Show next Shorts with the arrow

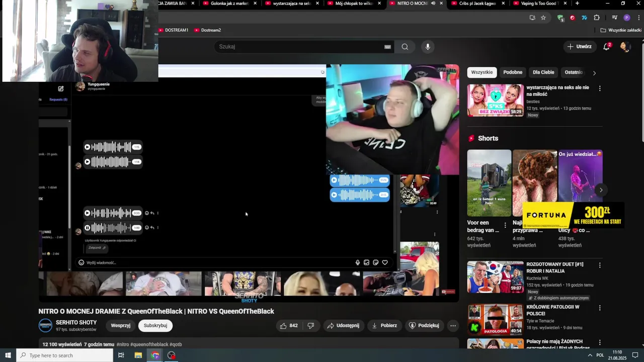pos(601,190)
